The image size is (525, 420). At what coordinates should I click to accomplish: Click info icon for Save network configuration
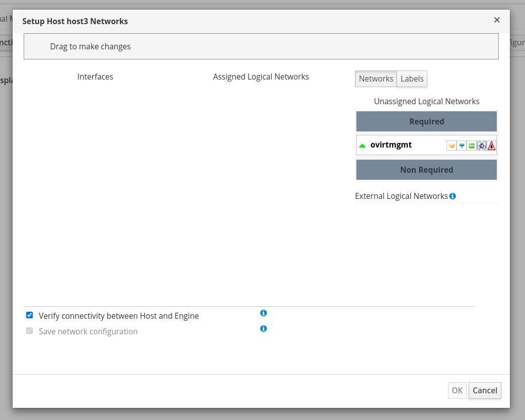(263, 329)
